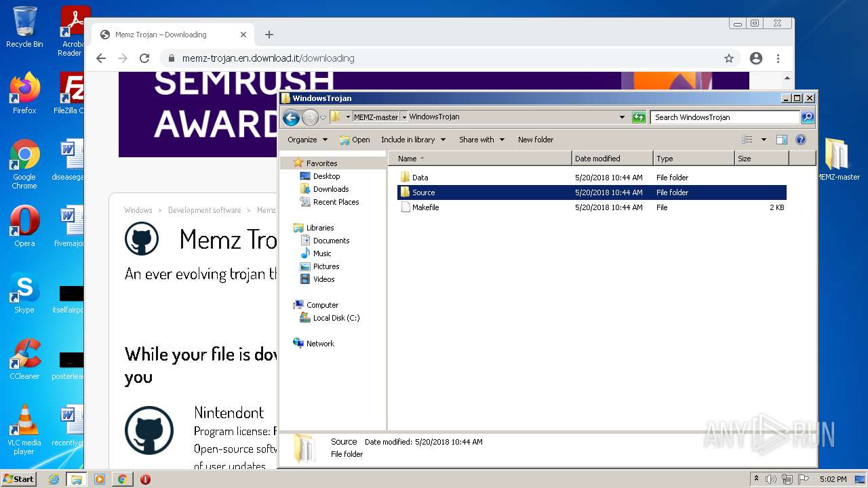Open the view options dropdown arrow

click(x=764, y=140)
